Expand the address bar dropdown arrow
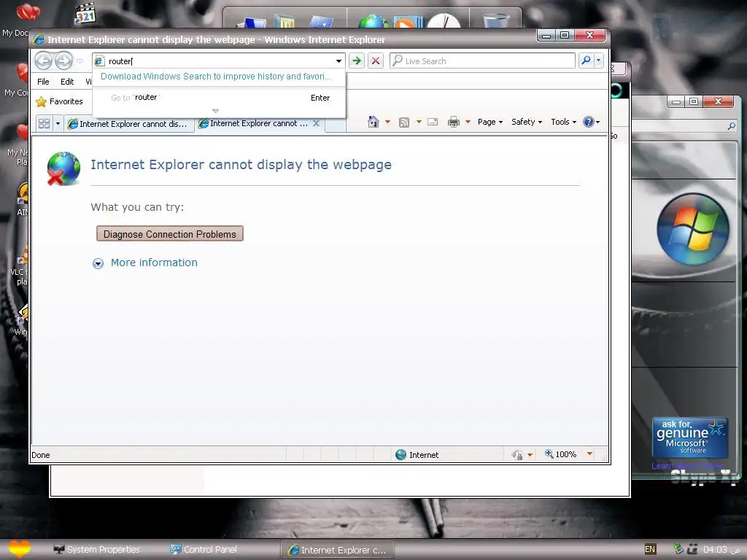This screenshot has width=747, height=560. [x=338, y=61]
